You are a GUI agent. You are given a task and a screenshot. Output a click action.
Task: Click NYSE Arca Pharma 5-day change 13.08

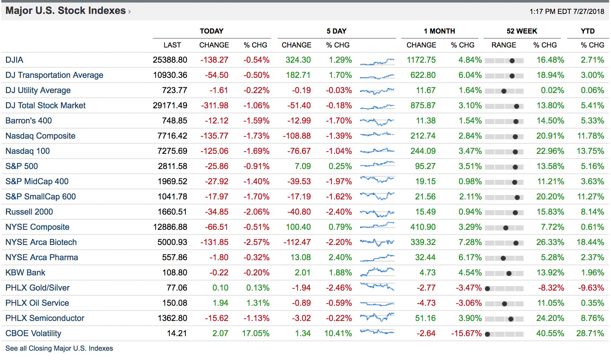click(x=301, y=257)
